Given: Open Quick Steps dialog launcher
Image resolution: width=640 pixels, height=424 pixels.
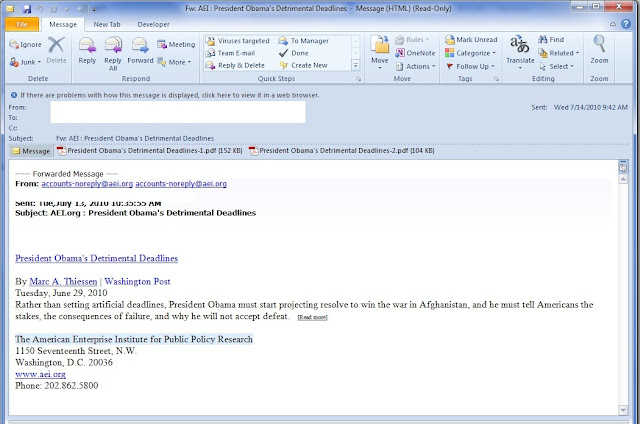Looking at the screenshot, I should click(358, 79).
